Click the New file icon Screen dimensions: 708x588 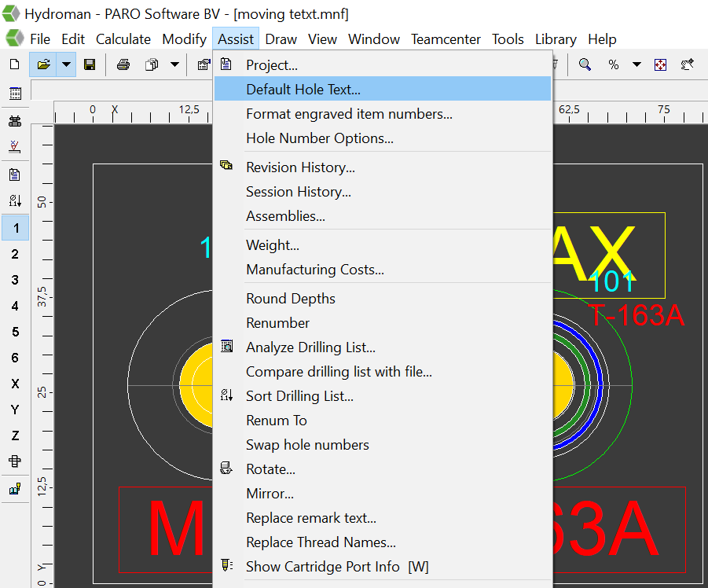tap(14, 64)
